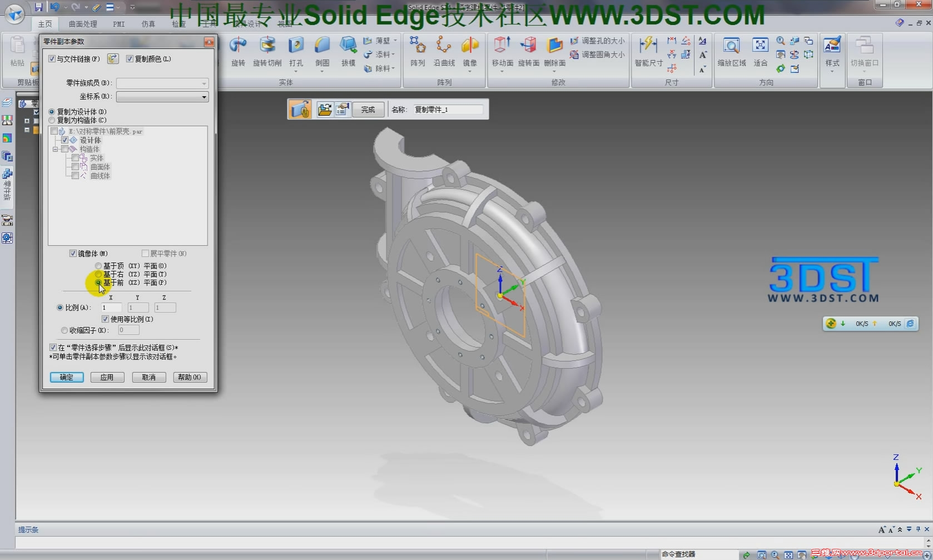Toggle the Design Body (设计体) tree checkbox
Image resolution: width=933 pixels, height=560 pixels.
click(x=64, y=140)
